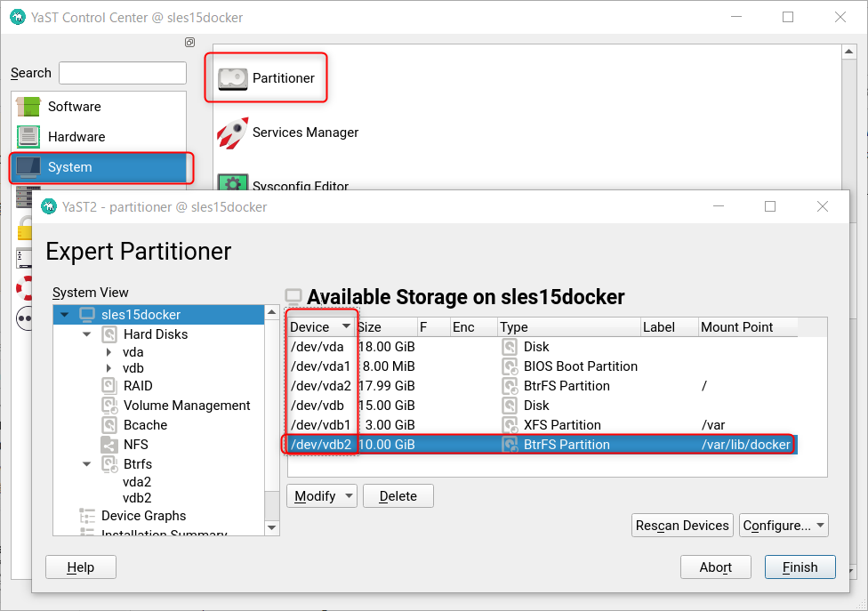The image size is (868, 611).
Task: Click the Volume Management icon
Action: click(109, 406)
